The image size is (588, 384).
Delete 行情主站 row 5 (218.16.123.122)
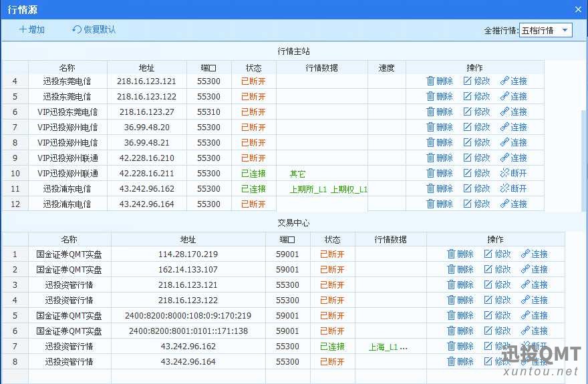(440, 96)
